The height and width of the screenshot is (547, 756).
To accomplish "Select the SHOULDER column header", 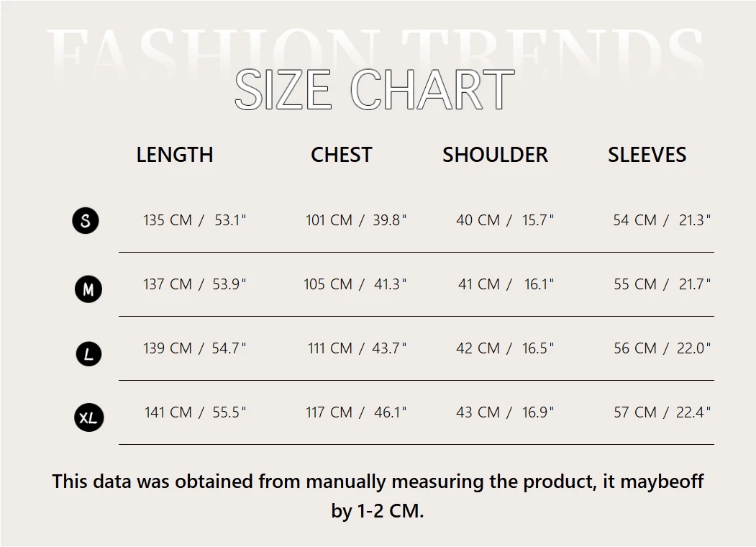I will pos(495,155).
